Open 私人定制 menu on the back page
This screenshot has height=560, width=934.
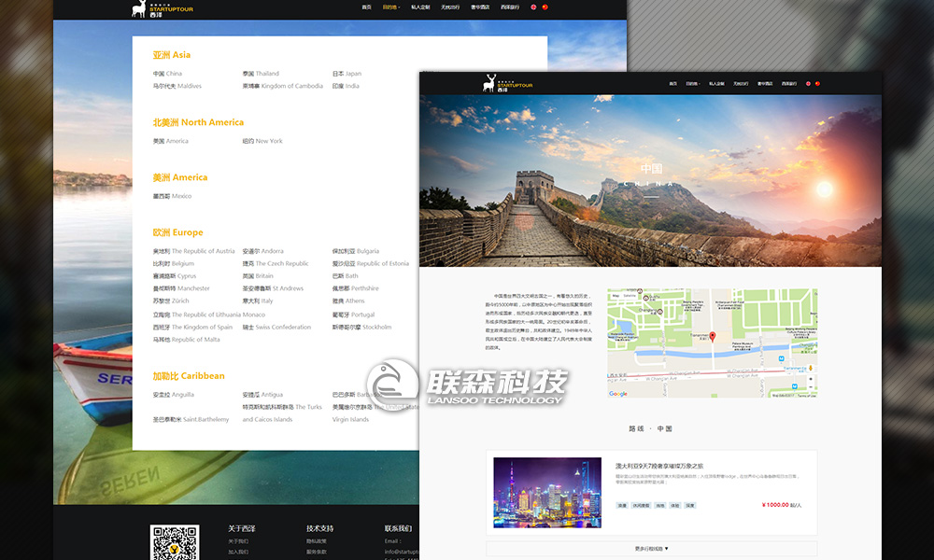coord(420,7)
